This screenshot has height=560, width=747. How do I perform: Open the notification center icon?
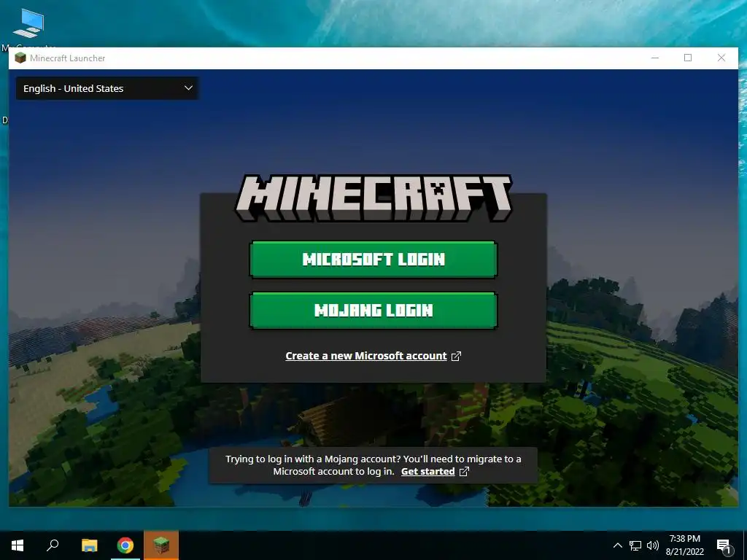(724, 545)
